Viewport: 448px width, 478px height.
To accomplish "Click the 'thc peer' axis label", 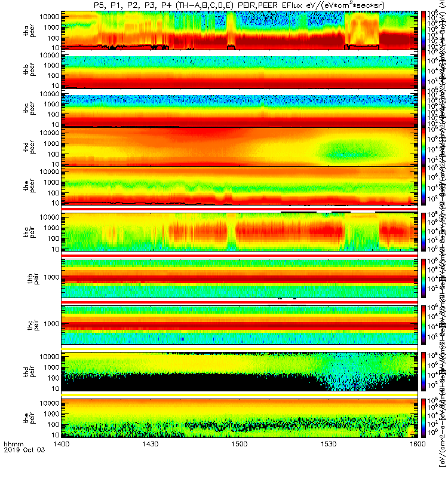I will [x=29, y=109].
